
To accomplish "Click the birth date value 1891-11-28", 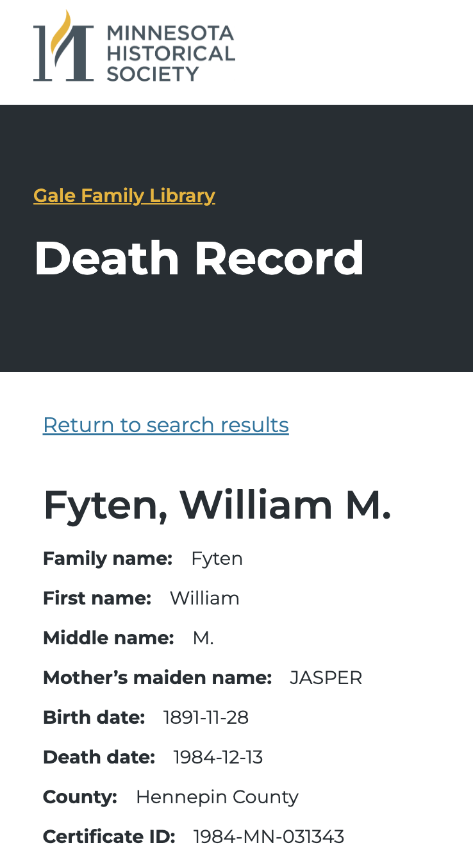I will (x=206, y=718).
